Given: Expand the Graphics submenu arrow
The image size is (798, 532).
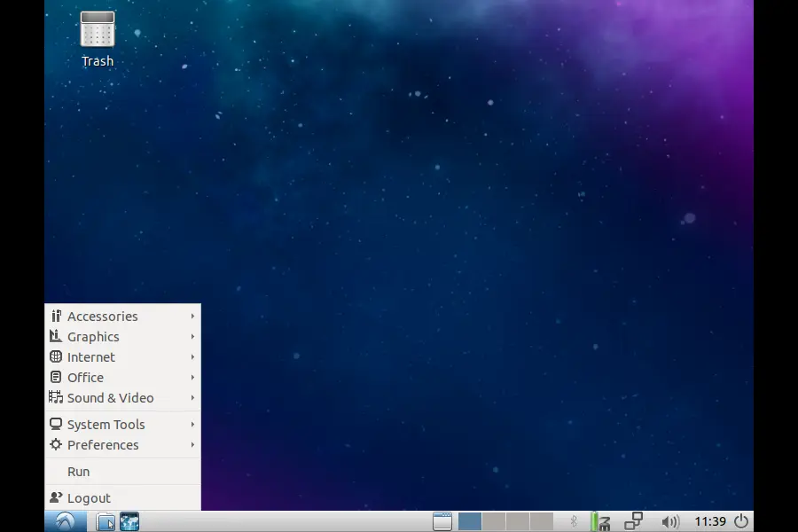Looking at the screenshot, I should pyautogui.click(x=193, y=337).
